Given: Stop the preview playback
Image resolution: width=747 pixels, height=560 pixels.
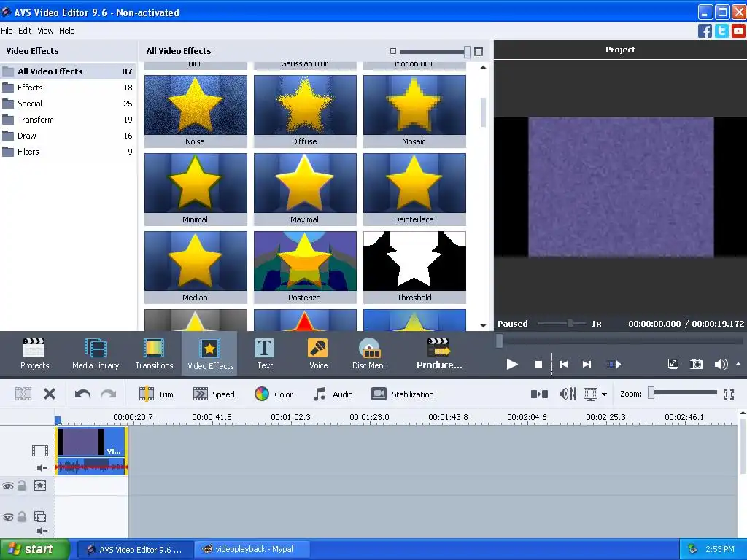Looking at the screenshot, I should point(539,365).
